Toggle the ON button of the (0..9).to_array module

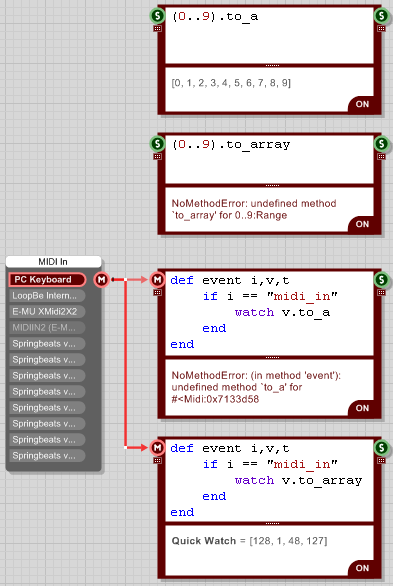pos(361,224)
